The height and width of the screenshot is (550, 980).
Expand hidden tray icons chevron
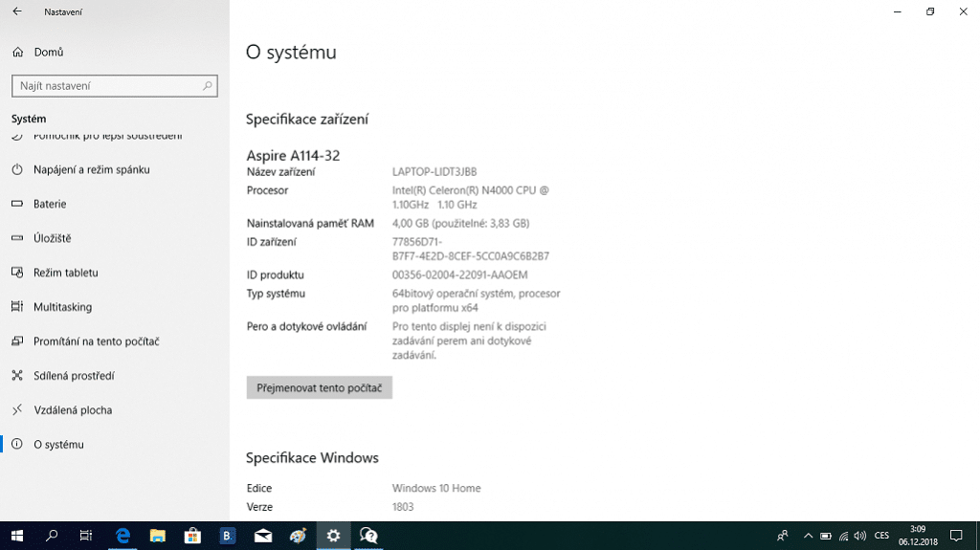tap(808, 536)
